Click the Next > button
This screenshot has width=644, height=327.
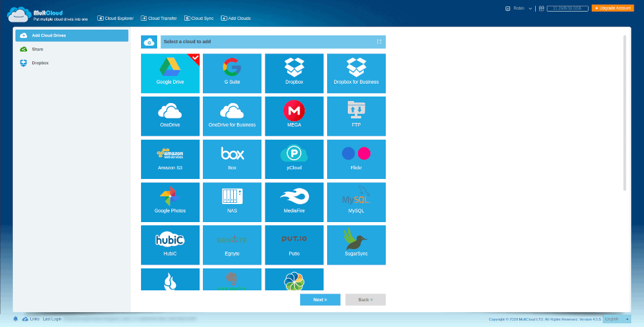coord(320,299)
